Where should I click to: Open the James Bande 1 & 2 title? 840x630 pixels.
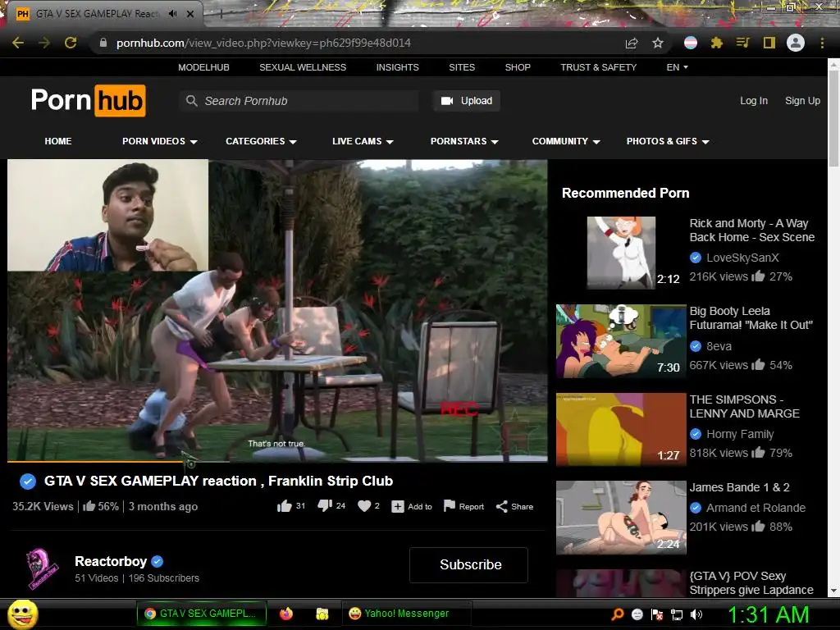point(739,487)
